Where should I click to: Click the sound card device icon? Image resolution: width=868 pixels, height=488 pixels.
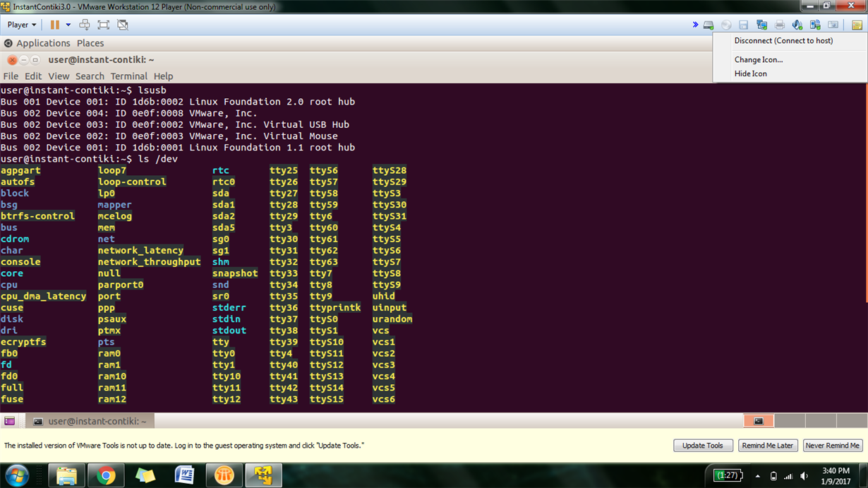(x=797, y=25)
